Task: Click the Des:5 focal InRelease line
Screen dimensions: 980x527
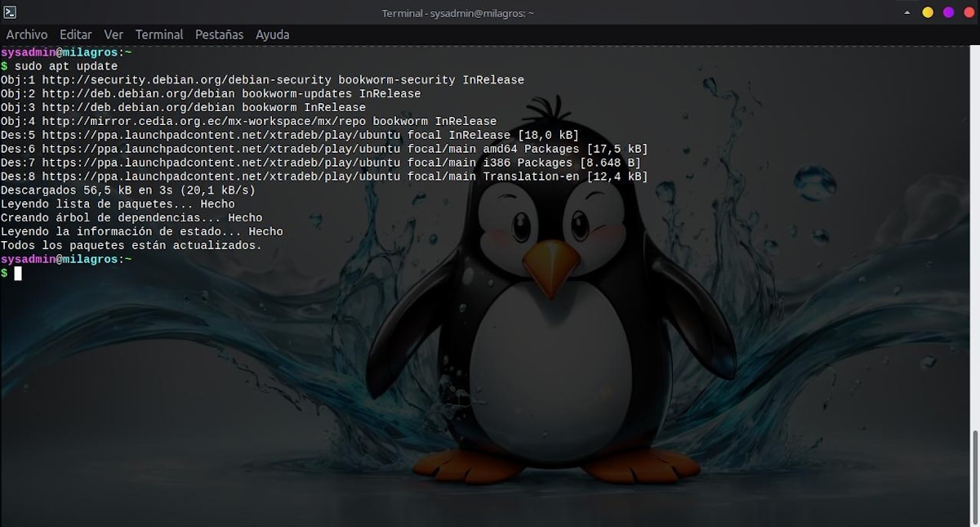Action: [x=290, y=136]
